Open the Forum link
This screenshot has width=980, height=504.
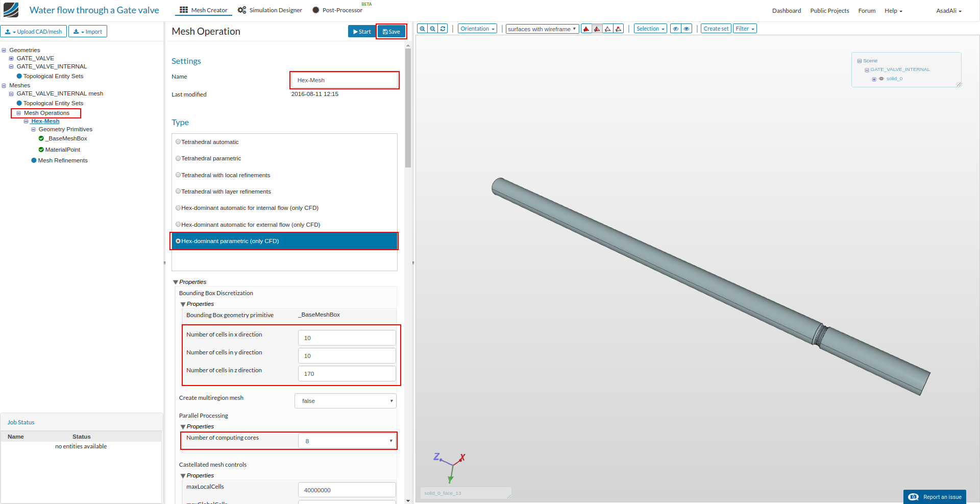pyautogui.click(x=867, y=11)
